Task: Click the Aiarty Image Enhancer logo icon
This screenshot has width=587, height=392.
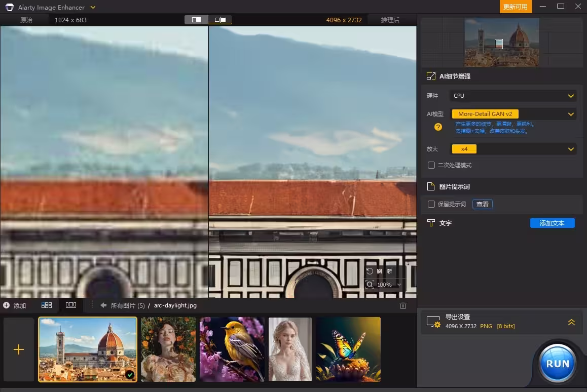Action: point(9,7)
